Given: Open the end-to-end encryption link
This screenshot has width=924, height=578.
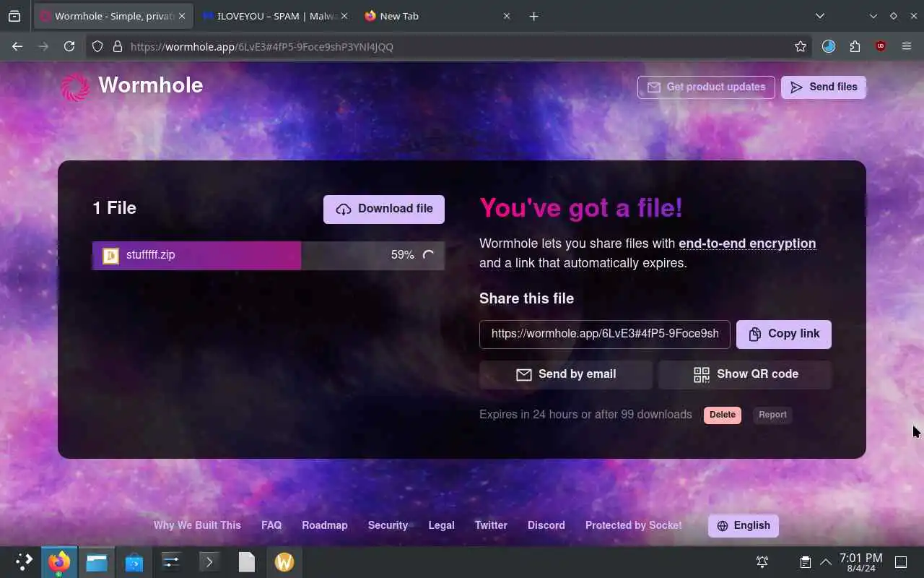Looking at the screenshot, I should pos(747,243).
